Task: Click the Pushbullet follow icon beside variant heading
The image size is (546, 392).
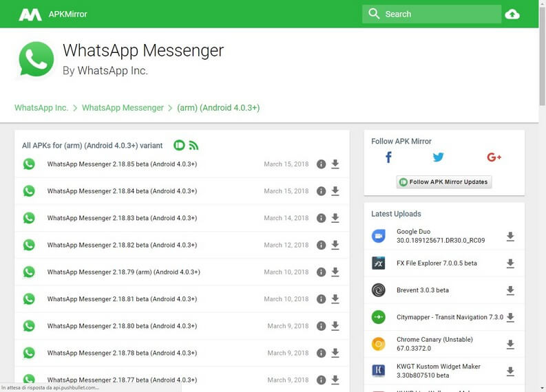Action: point(179,145)
